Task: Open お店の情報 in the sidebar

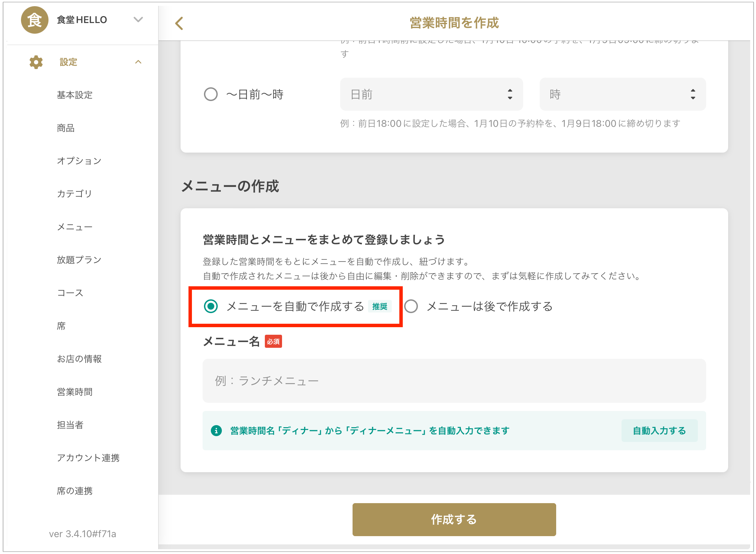Action: 79,359
